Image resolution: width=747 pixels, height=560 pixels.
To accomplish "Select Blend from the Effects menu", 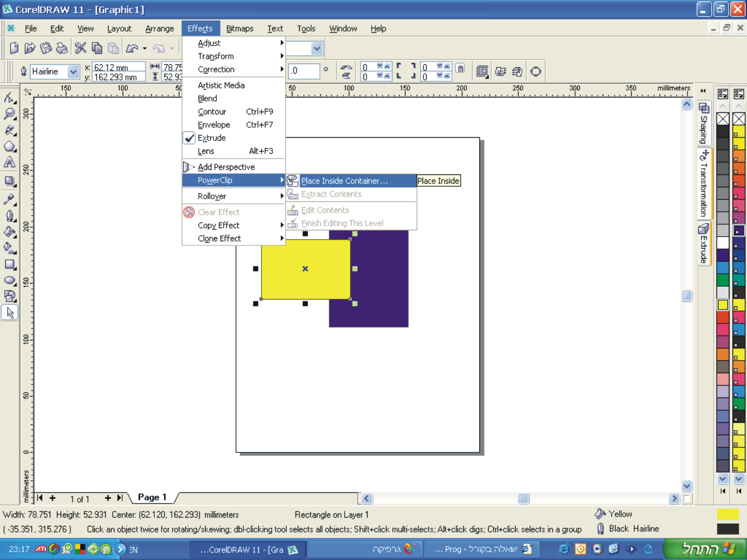I will (x=234, y=98).
